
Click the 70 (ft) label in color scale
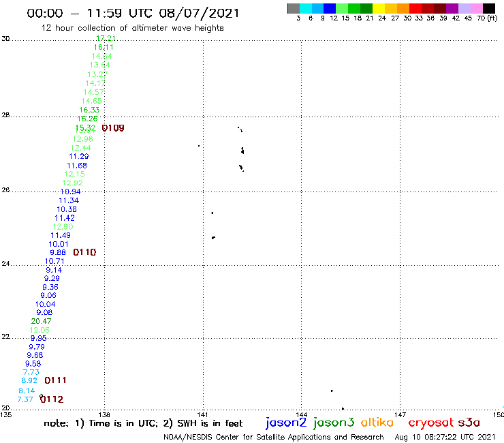point(487,18)
